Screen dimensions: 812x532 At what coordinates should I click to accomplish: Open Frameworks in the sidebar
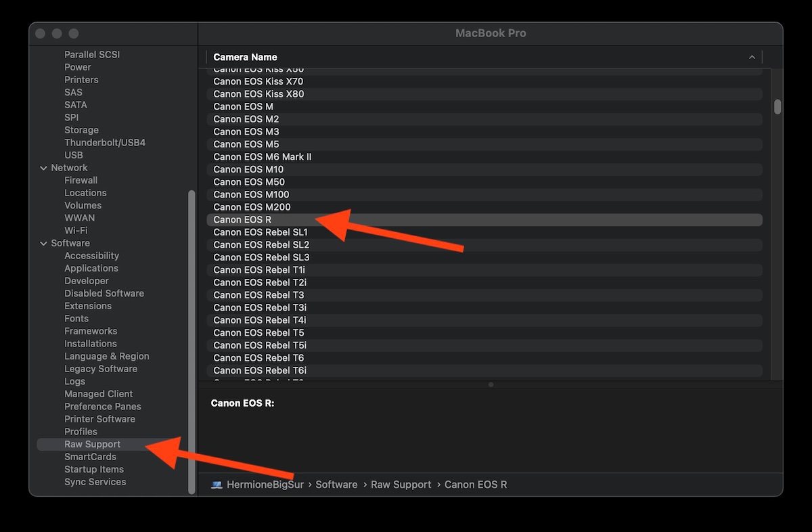tap(91, 331)
